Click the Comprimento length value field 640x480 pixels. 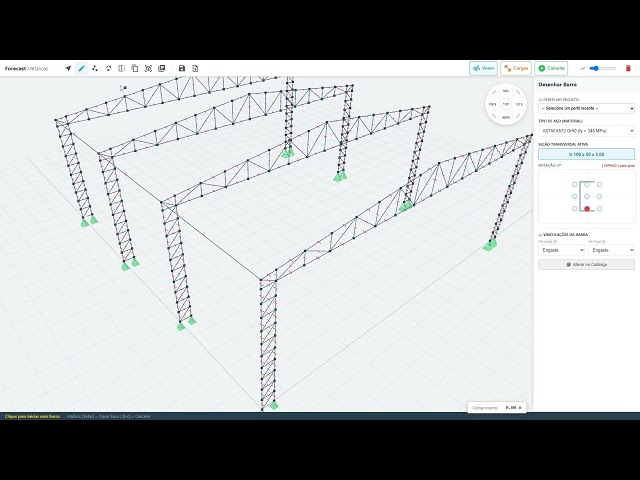coord(513,407)
